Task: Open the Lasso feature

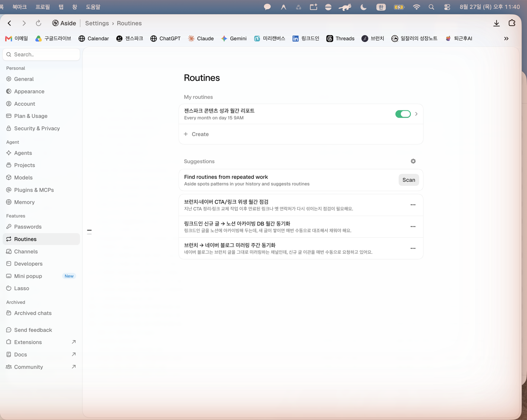Action: coord(41,288)
